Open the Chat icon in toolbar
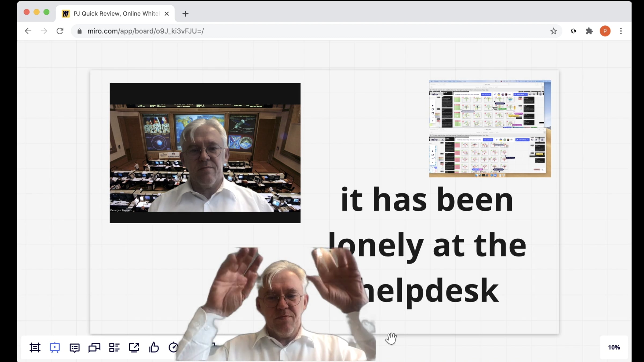 point(94,348)
